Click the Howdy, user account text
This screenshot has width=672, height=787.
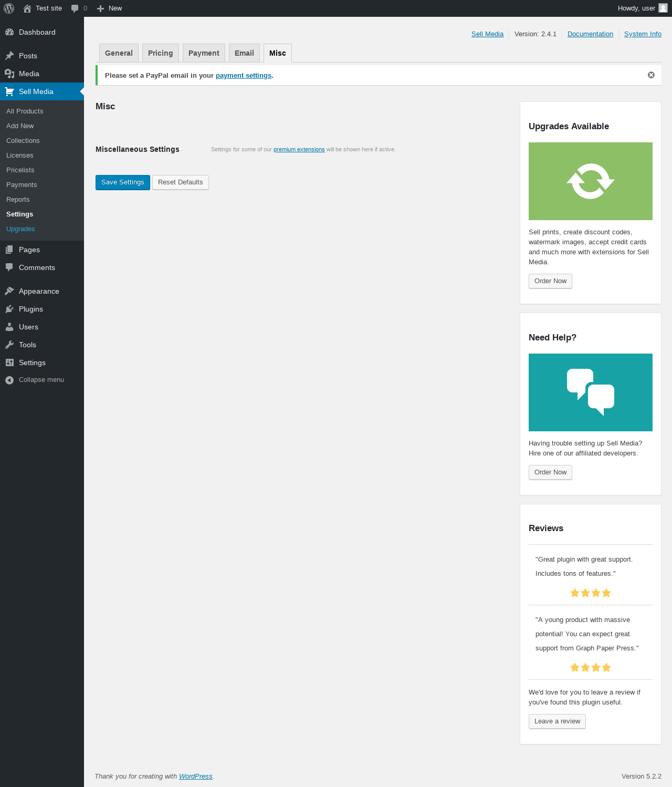[636, 8]
